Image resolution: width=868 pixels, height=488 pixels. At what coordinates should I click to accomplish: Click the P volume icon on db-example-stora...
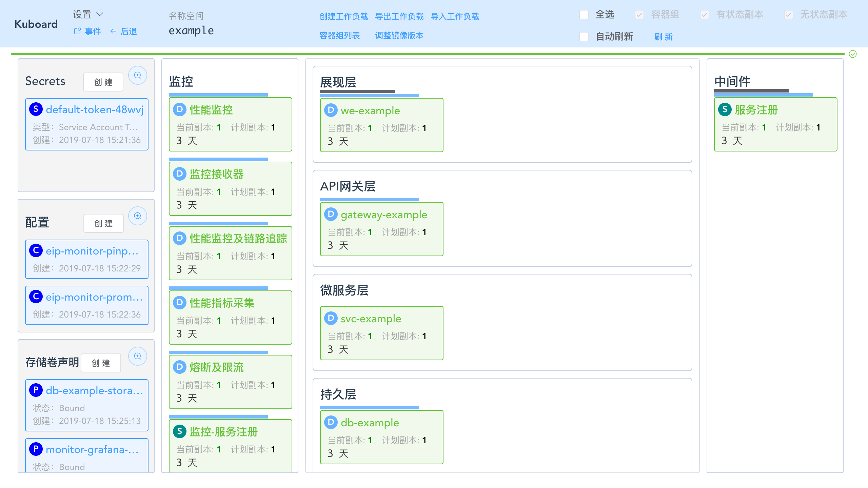click(36, 390)
